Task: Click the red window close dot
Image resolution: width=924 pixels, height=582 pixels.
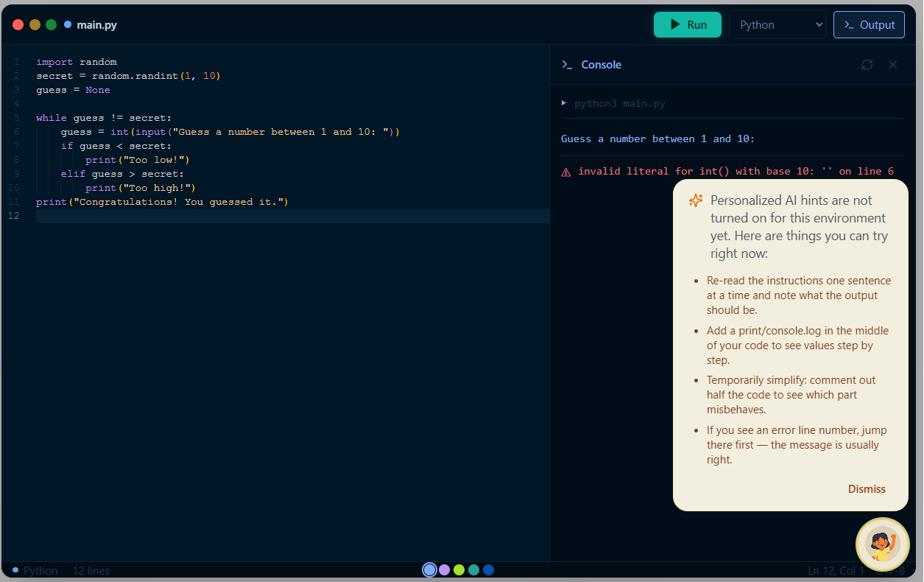Action: pyautogui.click(x=18, y=24)
